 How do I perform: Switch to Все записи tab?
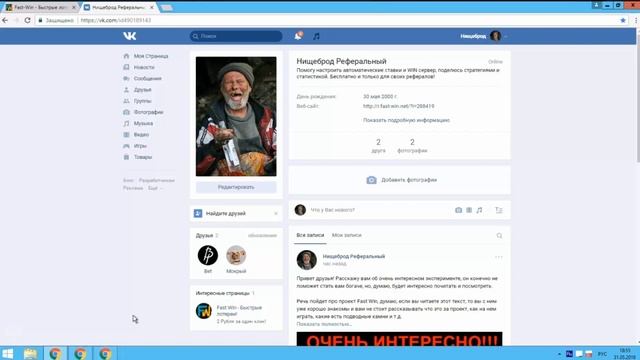pyautogui.click(x=310, y=235)
